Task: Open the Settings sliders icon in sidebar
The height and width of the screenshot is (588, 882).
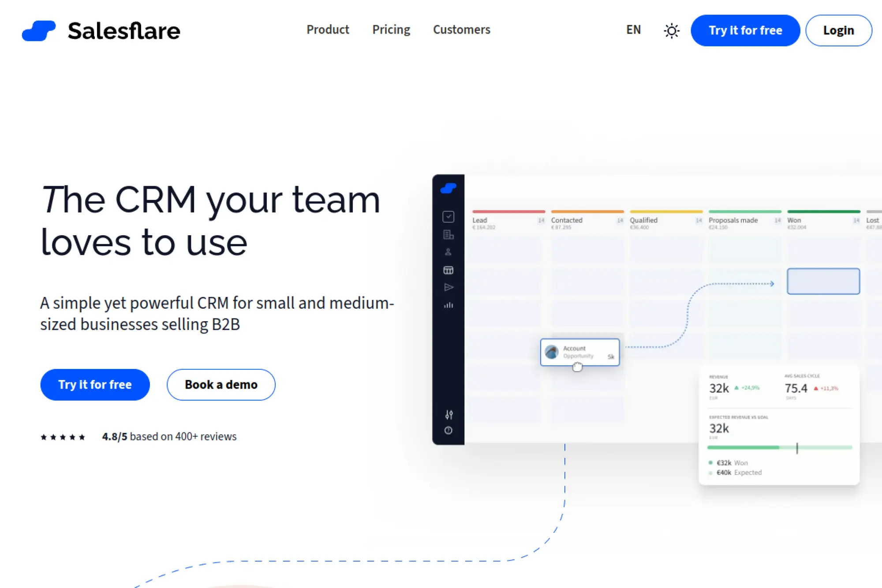Action: [x=448, y=415]
